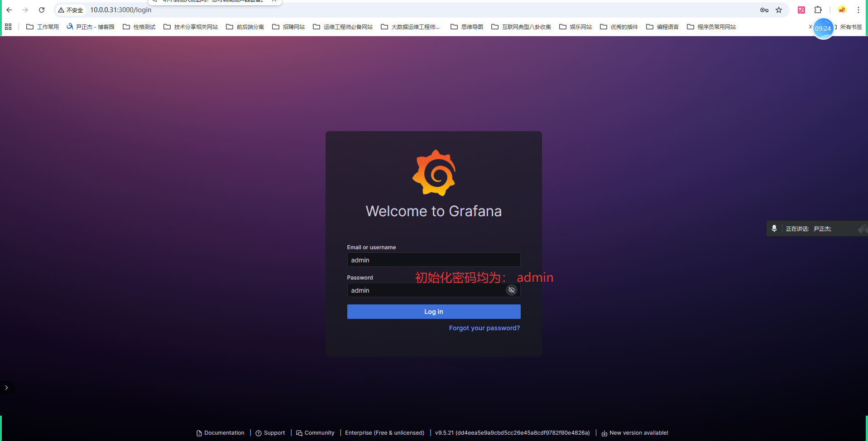Image resolution: width=868 pixels, height=441 pixels.
Task: Click the blue 09:24 timer bubble
Action: coord(823,28)
